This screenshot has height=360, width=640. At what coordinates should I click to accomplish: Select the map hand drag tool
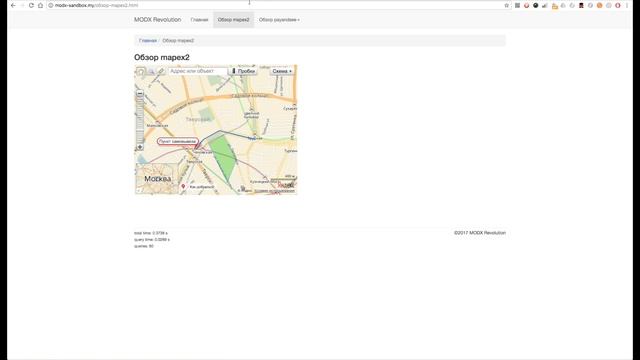click(140, 71)
